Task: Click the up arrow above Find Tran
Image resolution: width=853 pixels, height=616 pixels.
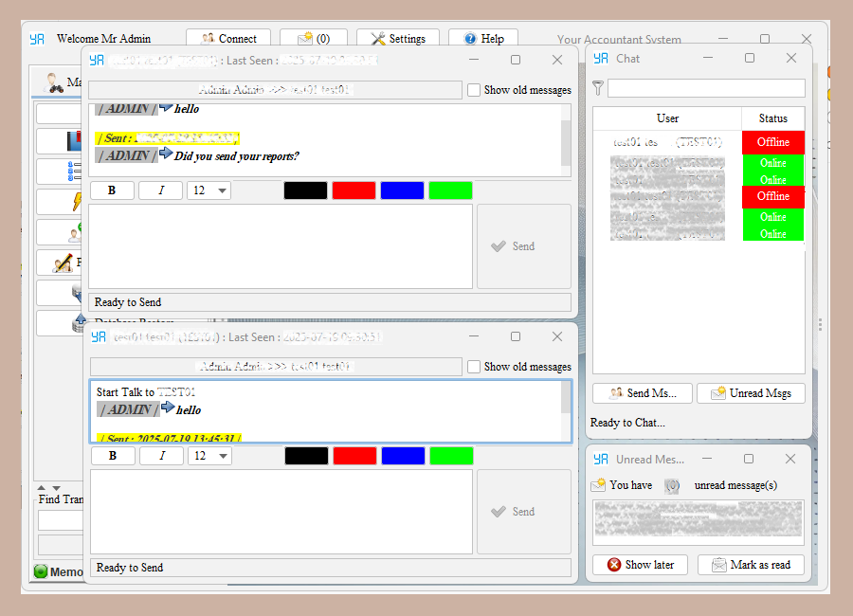Action: (42, 487)
